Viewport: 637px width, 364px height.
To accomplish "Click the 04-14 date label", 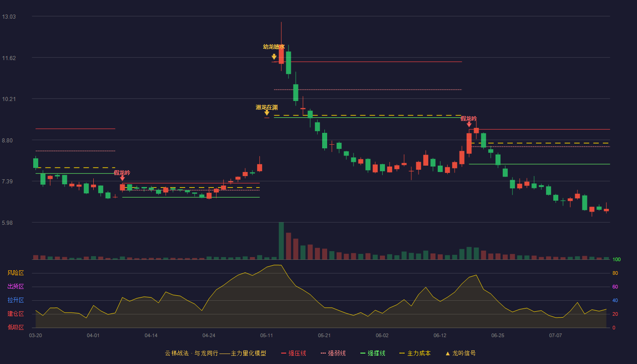I will pyautogui.click(x=151, y=335).
